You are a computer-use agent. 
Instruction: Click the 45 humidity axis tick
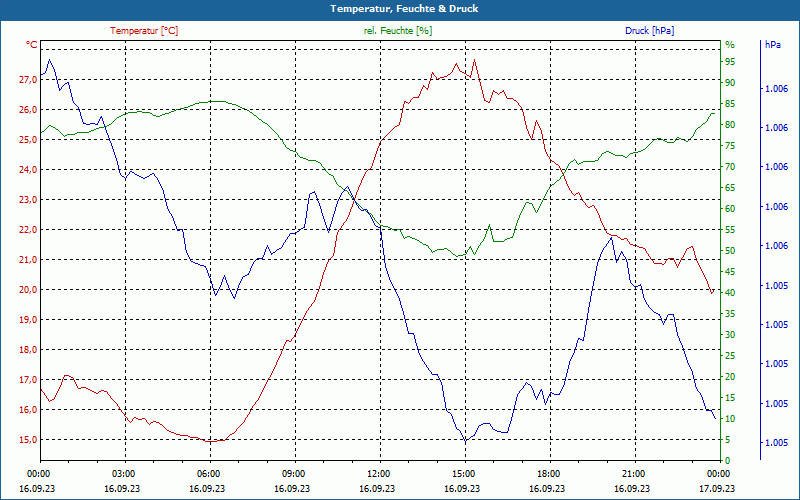pos(730,272)
